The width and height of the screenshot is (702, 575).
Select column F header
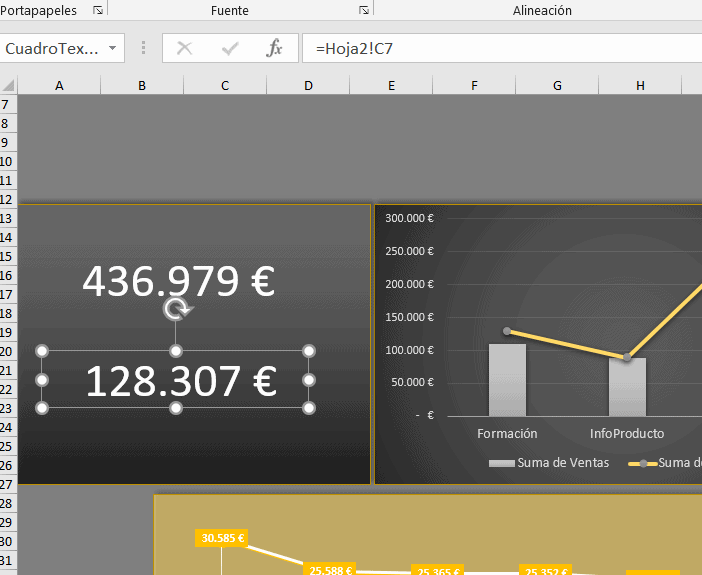click(474, 85)
